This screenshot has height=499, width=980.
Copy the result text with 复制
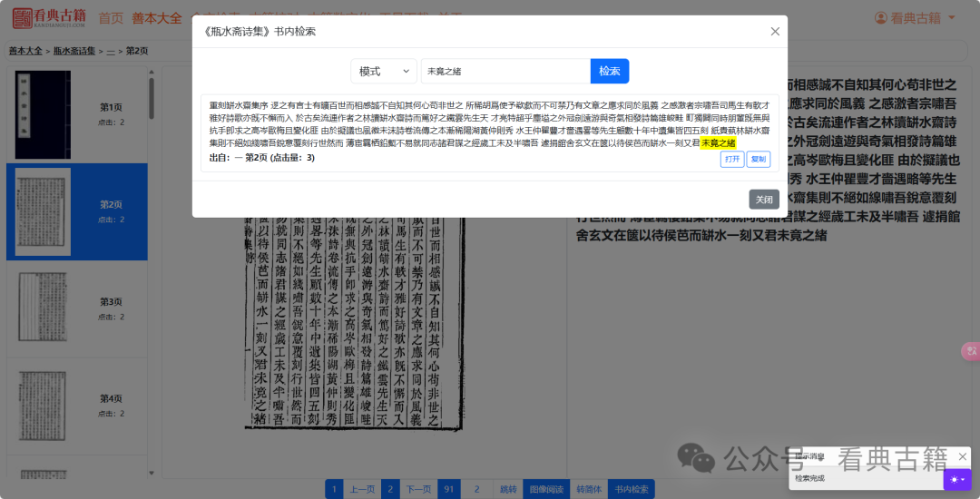758,160
